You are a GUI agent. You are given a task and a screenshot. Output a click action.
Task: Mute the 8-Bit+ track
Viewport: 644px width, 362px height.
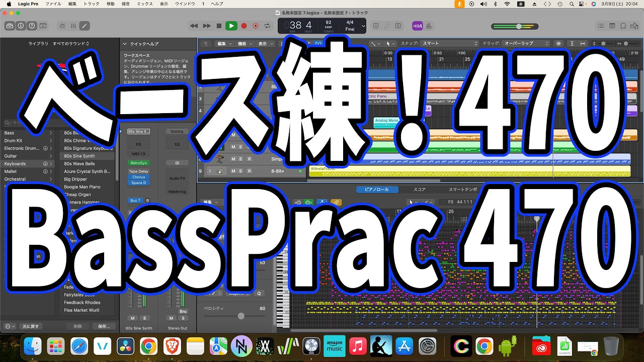pyautogui.click(x=233, y=171)
